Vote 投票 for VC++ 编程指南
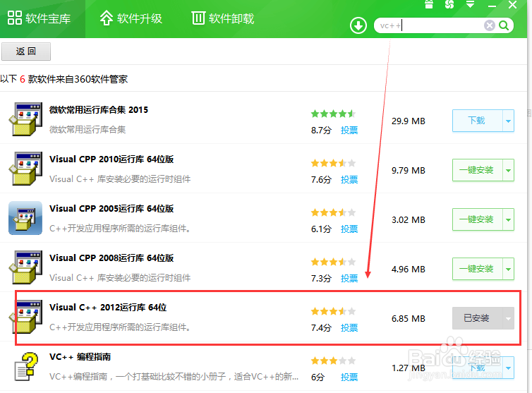 click(x=349, y=377)
